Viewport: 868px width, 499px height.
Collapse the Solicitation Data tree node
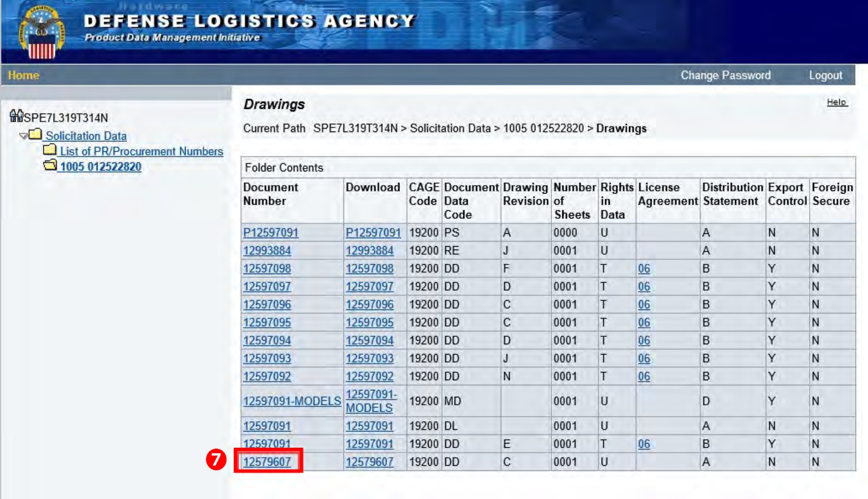(23, 136)
